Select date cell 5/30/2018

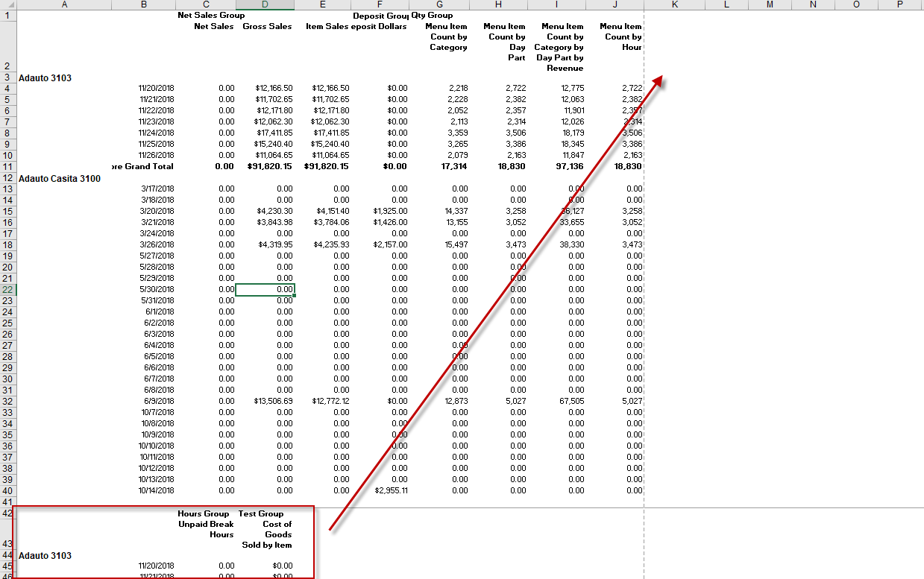[157, 289]
